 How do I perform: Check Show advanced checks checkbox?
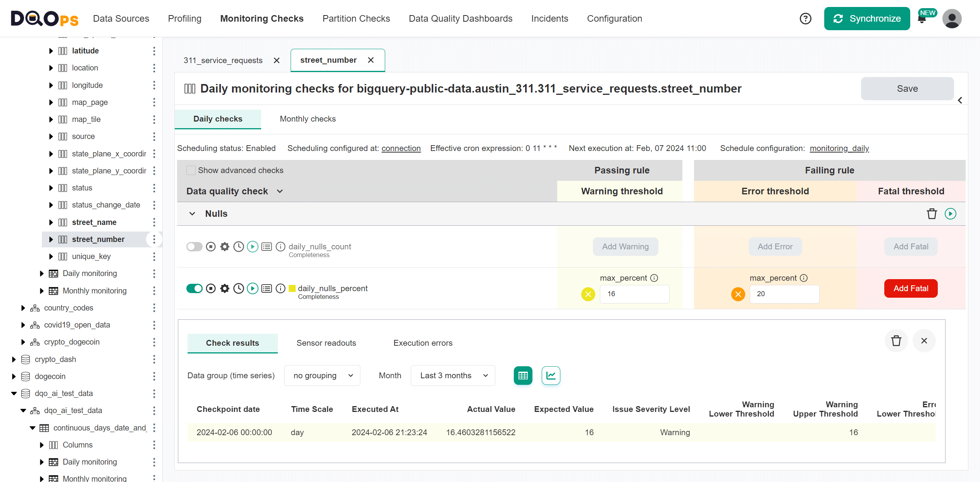[x=191, y=170]
